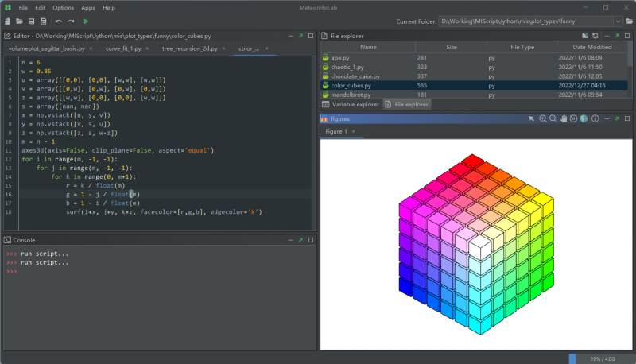Activate the Pan hand tool in Figures
636x364 pixels.
[x=564, y=118]
